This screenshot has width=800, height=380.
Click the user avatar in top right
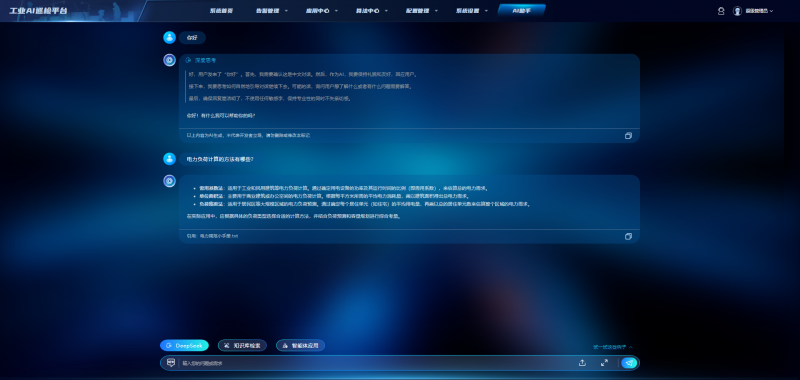[x=737, y=11]
